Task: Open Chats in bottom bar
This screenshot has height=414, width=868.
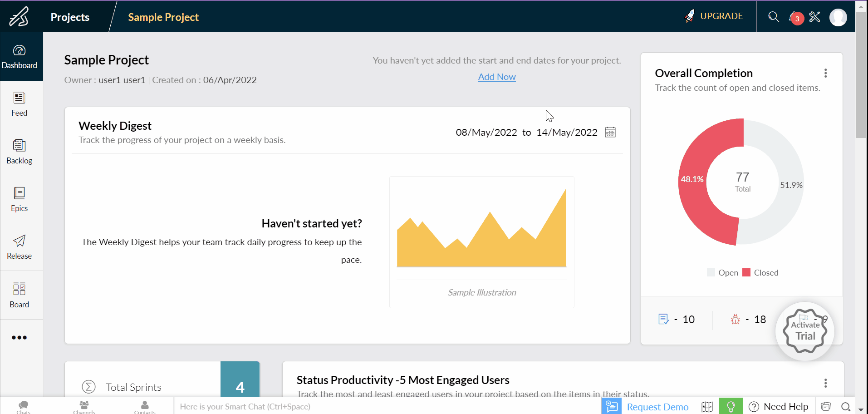Action: (24, 407)
